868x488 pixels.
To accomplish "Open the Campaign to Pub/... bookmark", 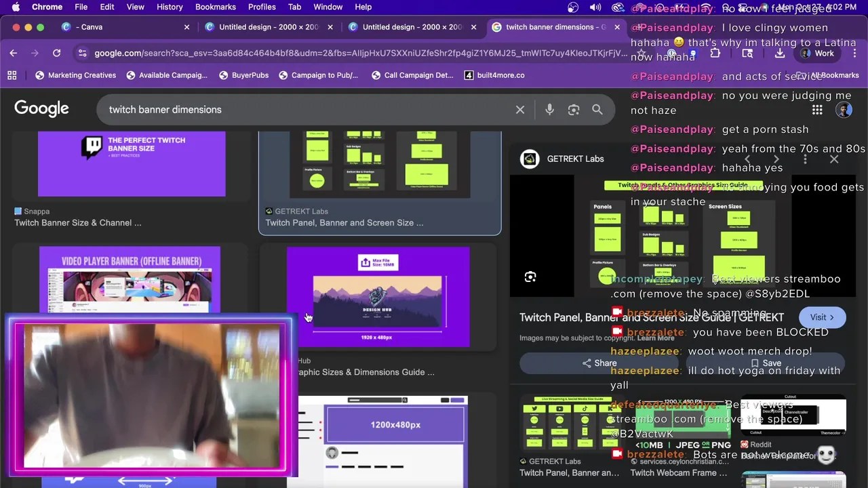I will pyautogui.click(x=317, y=75).
